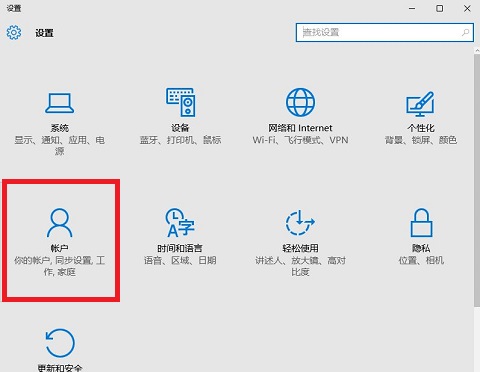Click the 语音、区域、日期 description
Viewport: 480px width, 372px height.
[180, 260]
